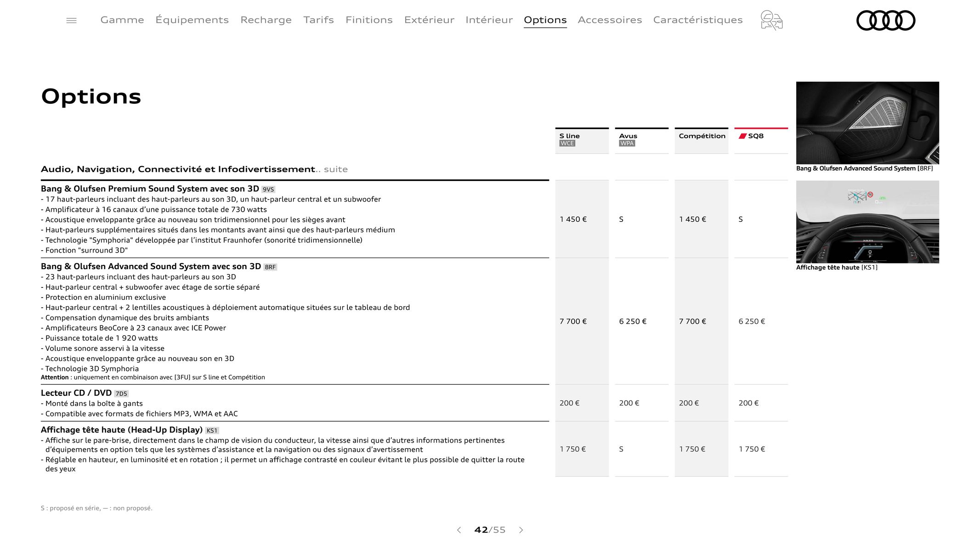The height and width of the screenshot is (551, 980).
Task: Select the Tarifs tab
Action: click(x=318, y=20)
